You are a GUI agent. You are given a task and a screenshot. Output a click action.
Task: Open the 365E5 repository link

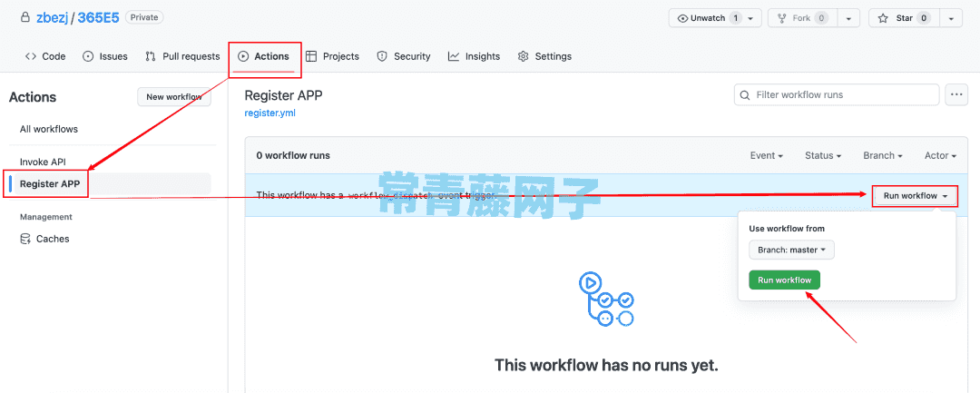coord(99,18)
